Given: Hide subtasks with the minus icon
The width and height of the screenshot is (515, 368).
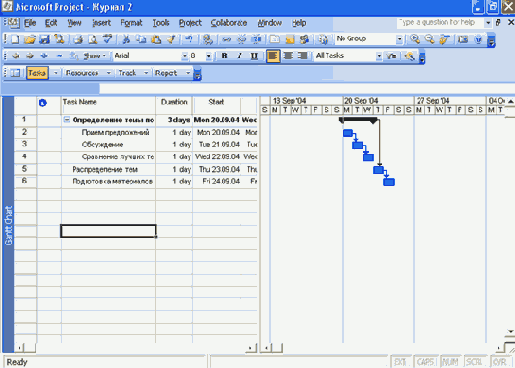Looking at the screenshot, I should pos(59,56).
